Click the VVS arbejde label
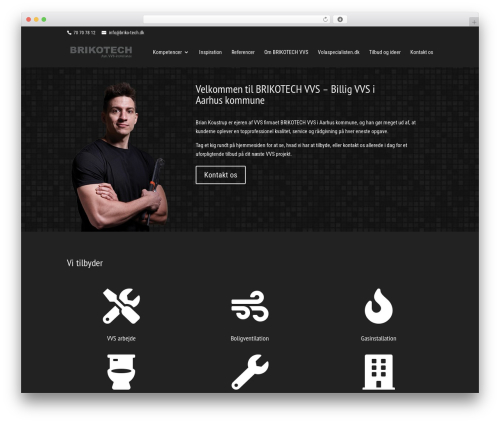500x423 pixels. coord(121,339)
